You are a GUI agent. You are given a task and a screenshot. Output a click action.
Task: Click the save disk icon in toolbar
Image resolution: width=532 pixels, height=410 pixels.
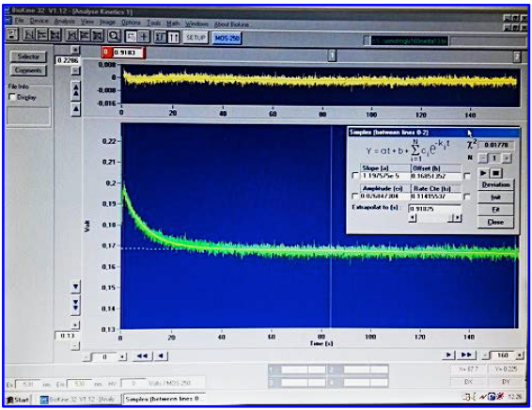tap(12, 35)
